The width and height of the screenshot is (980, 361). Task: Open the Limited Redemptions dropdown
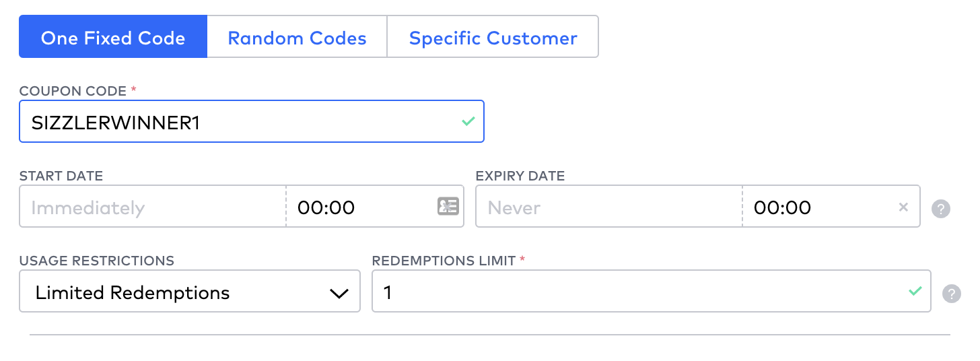pos(190,292)
